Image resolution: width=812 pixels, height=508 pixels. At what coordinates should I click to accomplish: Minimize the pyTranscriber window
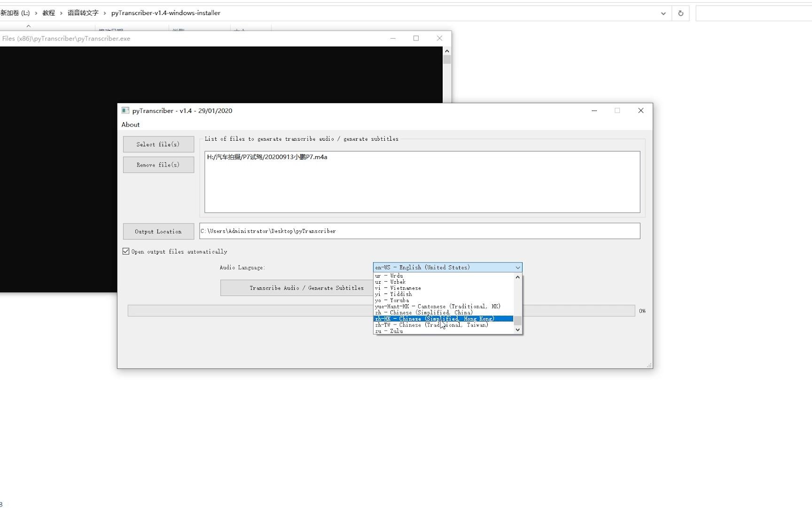(594, 111)
